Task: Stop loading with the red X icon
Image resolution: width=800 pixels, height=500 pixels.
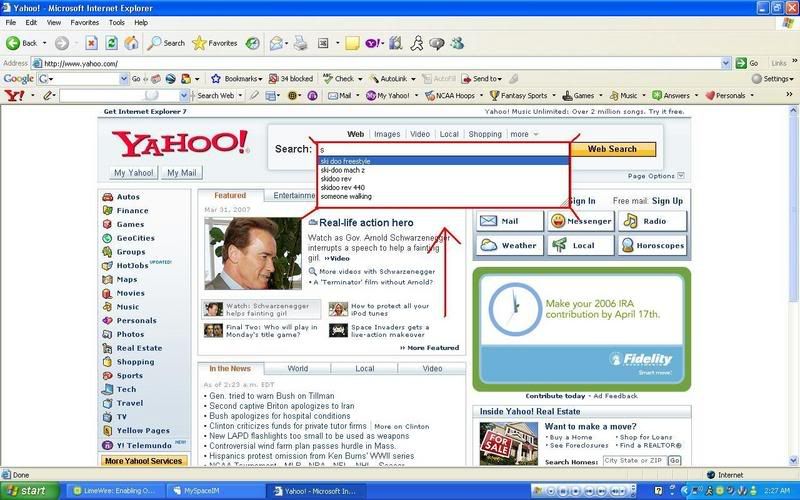Action: tap(91, 43)
